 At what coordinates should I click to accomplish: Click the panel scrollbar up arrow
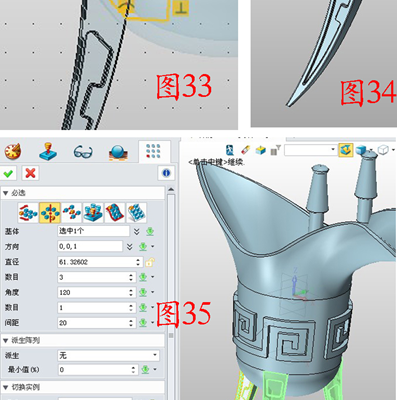coord(171,189)
